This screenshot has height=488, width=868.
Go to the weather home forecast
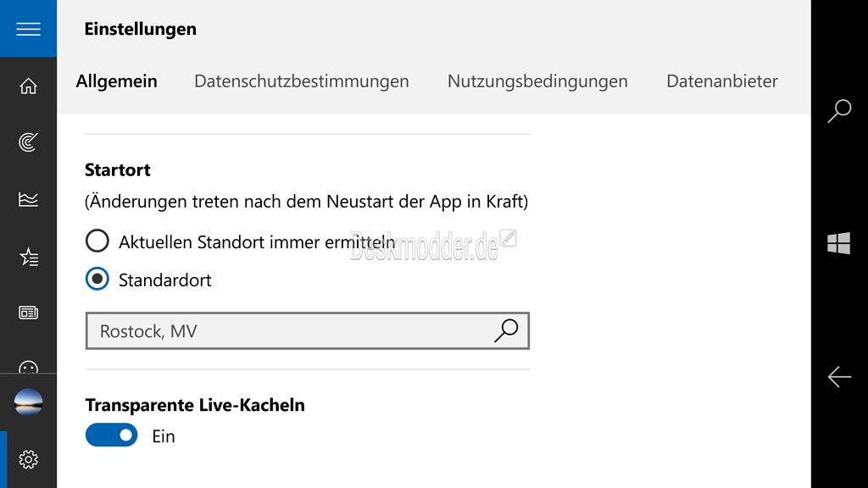(x=28, y=86)
